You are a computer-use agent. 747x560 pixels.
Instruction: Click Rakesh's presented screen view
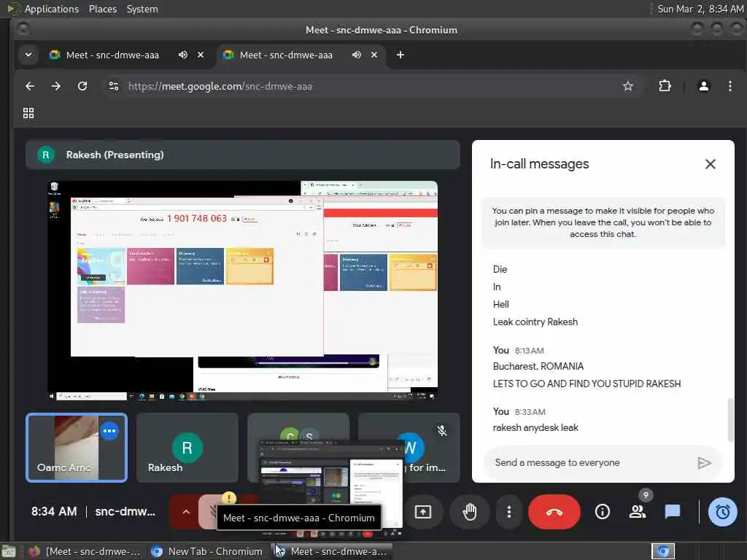(242, 290)
